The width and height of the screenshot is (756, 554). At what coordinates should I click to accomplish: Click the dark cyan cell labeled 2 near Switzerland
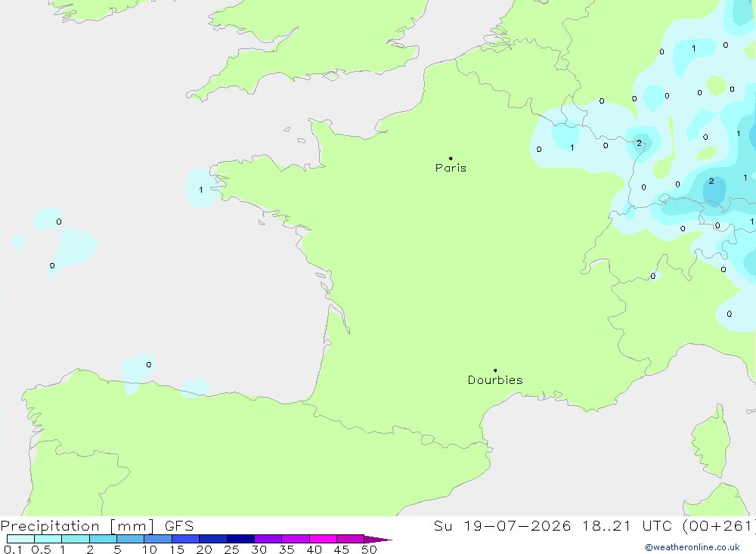(711, 181)
